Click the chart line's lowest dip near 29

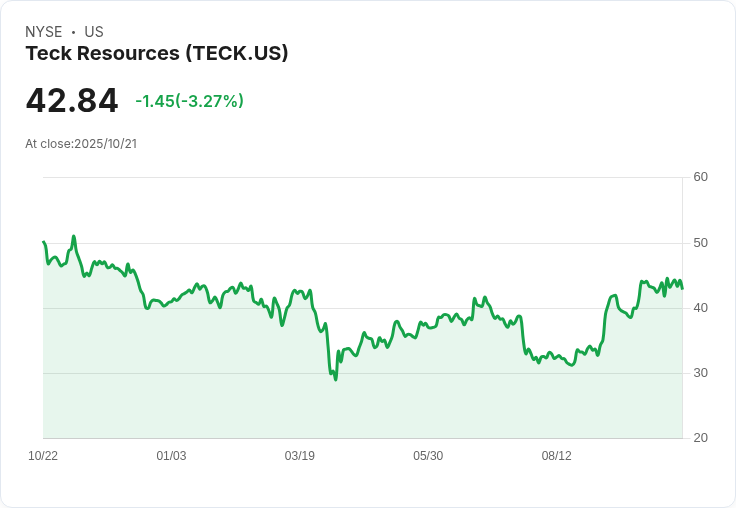pos(336,379)
